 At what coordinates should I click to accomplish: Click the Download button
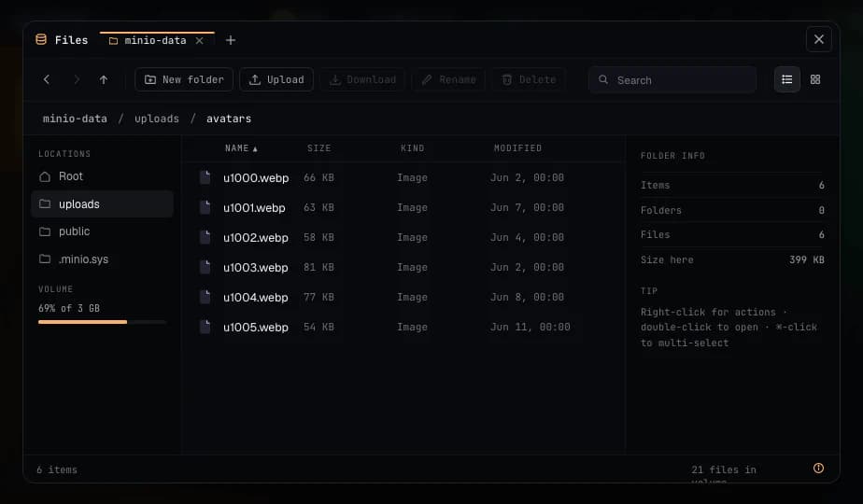(362, 79)
